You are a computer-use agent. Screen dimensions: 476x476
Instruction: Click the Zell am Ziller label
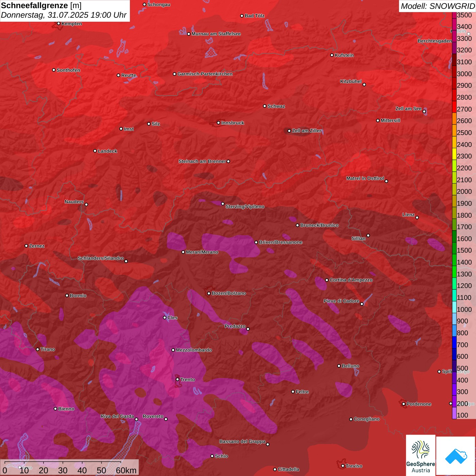[x=306, y=131]
